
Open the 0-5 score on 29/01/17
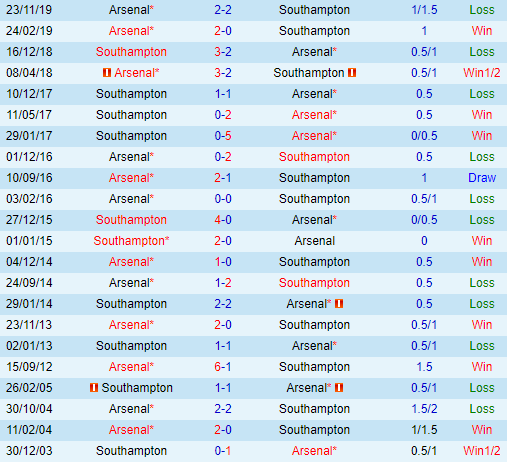[223, 136]
